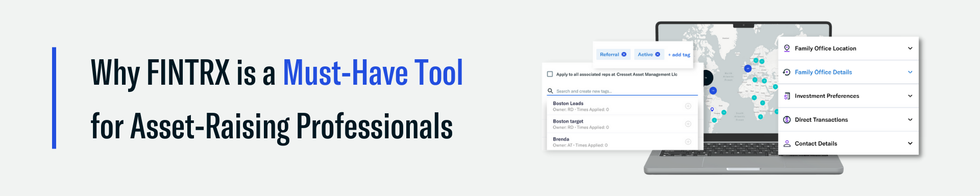Click the Search and create new tags field
This screenshot has height=196, width=980.
click(622, 91)
